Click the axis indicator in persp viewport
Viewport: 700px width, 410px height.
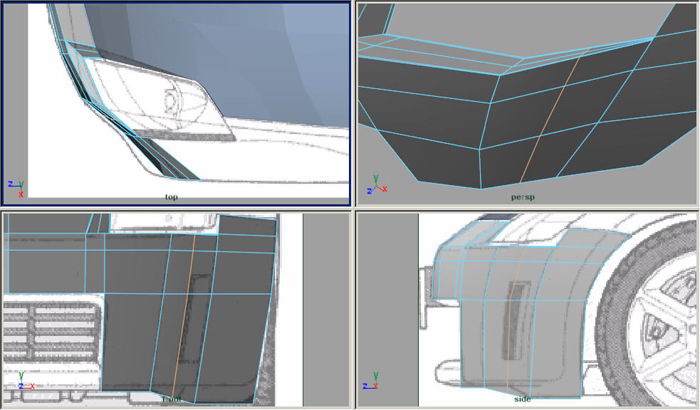[x=372, y=187]
